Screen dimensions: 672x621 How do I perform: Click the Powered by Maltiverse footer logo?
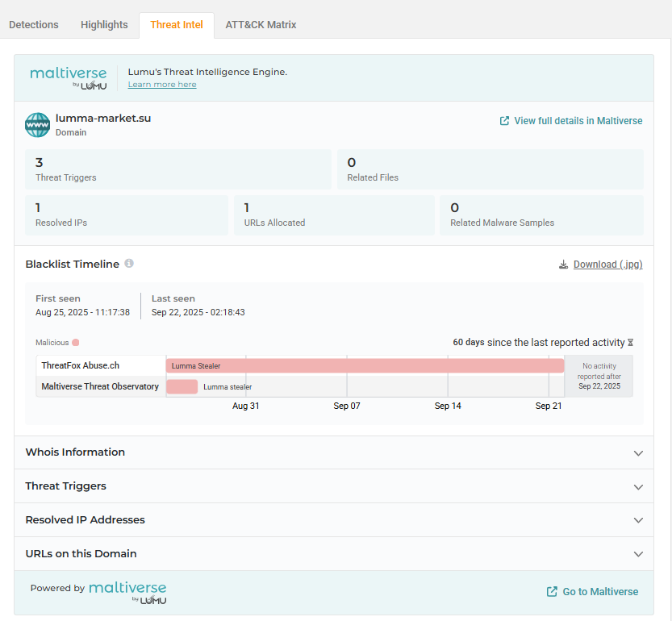[x=127, y=591]
